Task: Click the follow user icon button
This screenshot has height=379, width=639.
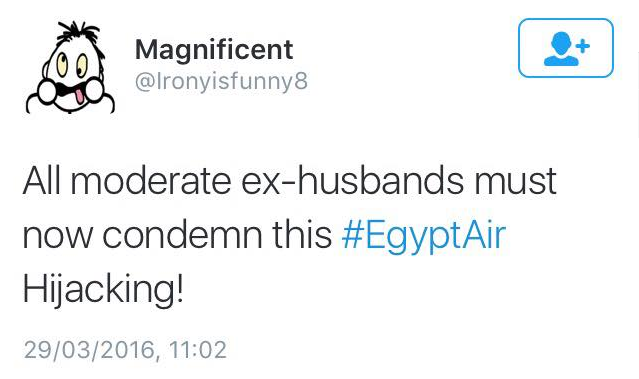Action: (566, 48)
